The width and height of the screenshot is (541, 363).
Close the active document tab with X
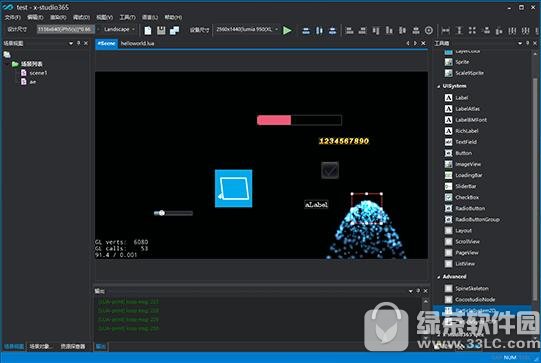coord(423,43)
